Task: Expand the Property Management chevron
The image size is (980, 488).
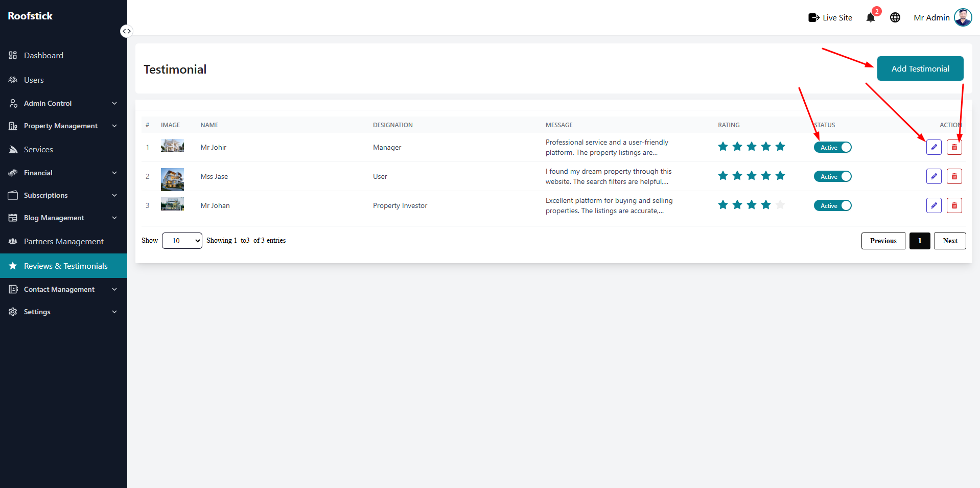Action: [114, 126]
